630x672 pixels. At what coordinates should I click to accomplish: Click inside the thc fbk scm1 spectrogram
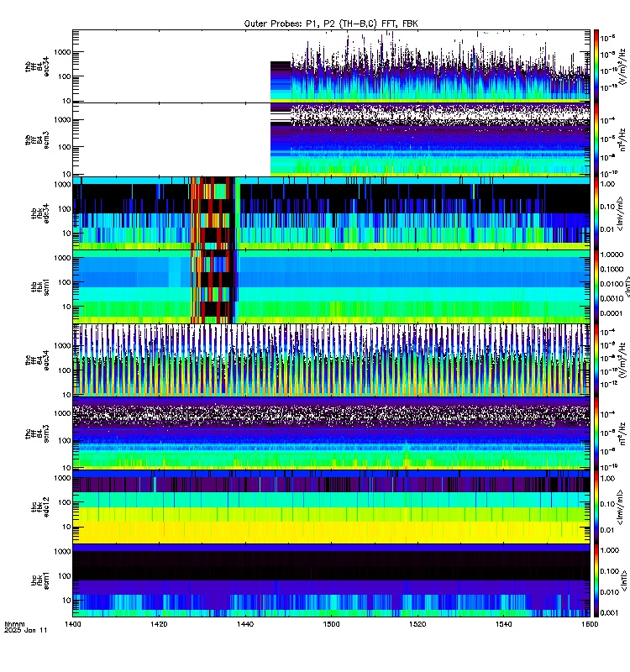click(331, 580)
